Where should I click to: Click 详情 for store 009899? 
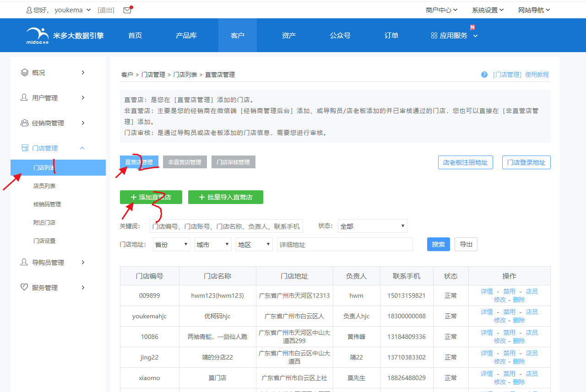coord(487,291)
